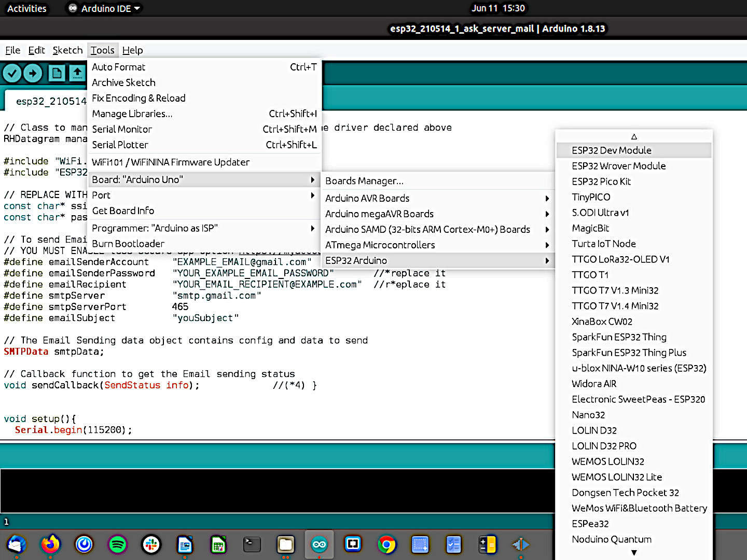Open Thunderbird from the dock
This screenshot has width=747, height=560.
click(x=17, y=544)
